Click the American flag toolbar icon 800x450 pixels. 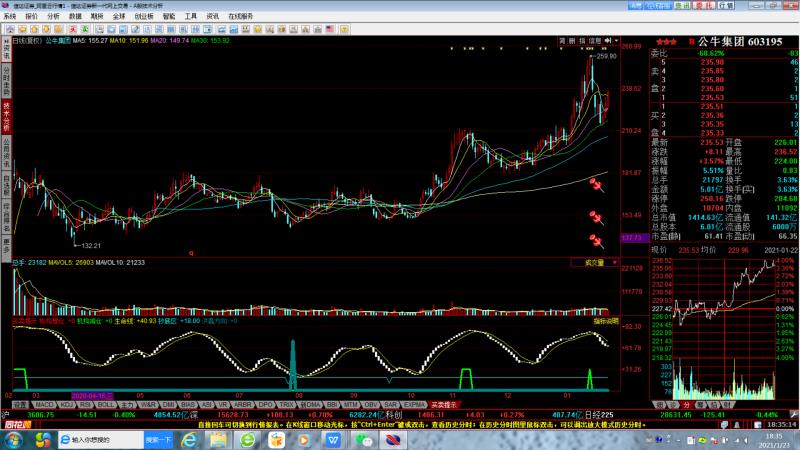[330, 29]
